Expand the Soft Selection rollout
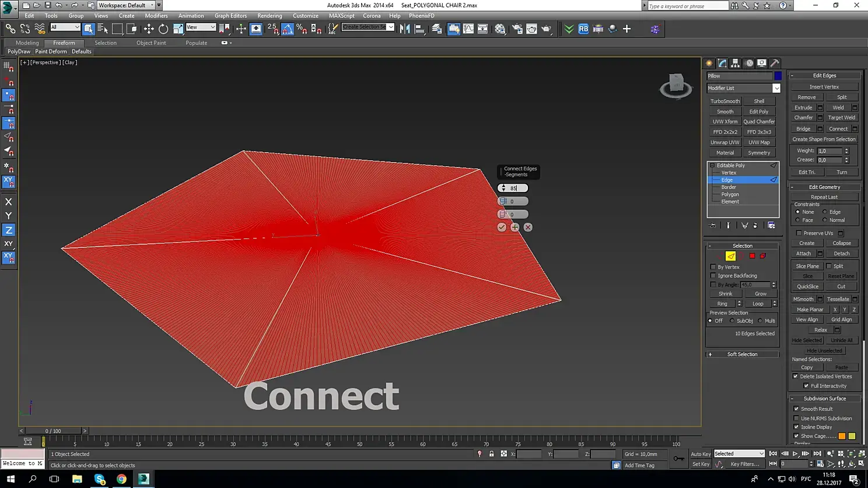Viewport: 868px width, 488px height. pyautogui.click(x=743, y=354)
